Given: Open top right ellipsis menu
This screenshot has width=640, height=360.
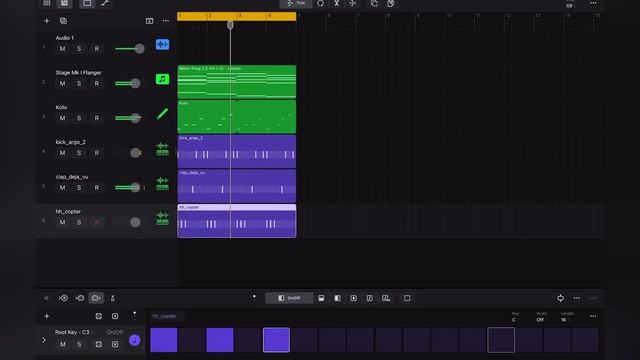Looking at the screenshot, I should pos(593,3).
